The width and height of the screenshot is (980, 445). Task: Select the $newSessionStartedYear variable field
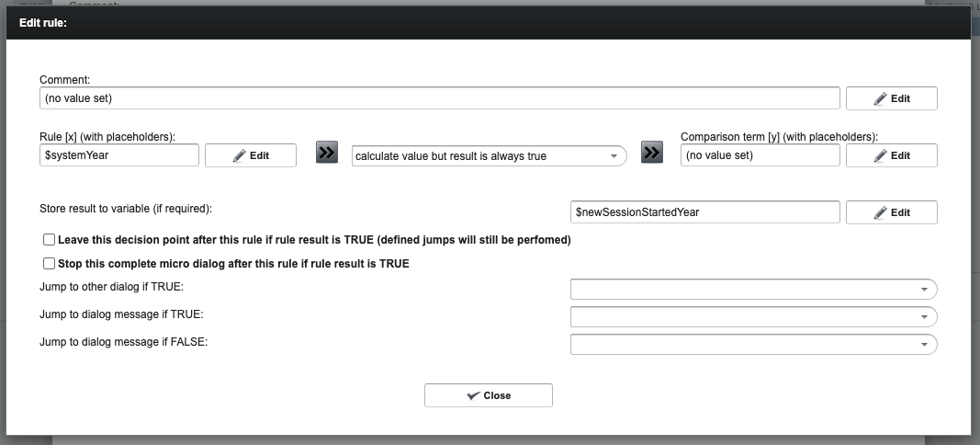coord(704,212)
